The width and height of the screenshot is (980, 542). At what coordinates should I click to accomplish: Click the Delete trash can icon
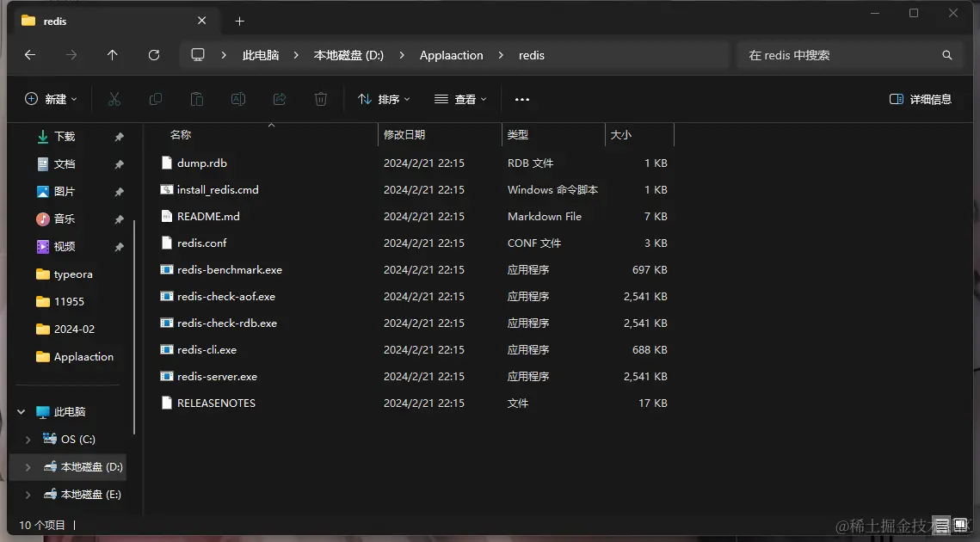(x=321, y=99)
